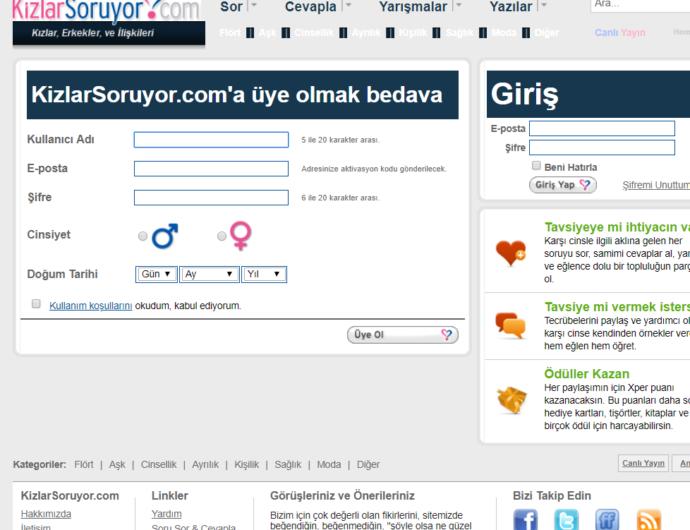Click the gift box icon beside Ödüller Kazan
This screenshot has width=690, height=530.
(x=511, y=400)
